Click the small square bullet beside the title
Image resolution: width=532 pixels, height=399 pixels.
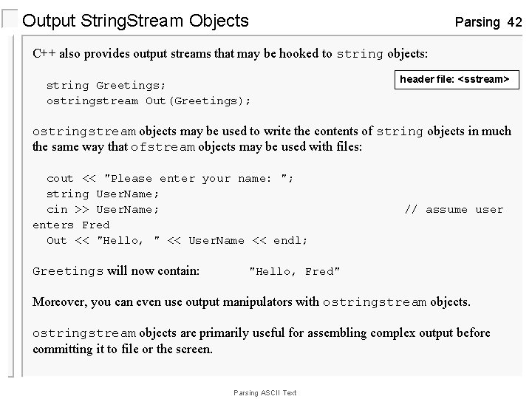coord(9,20)
